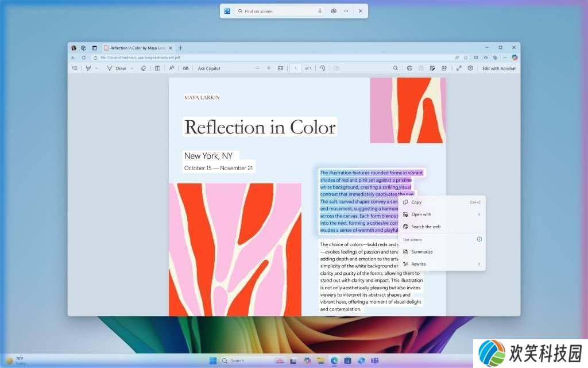Viewport: 588px width, 368px height.
Task: Open the Windows Start menu
Action: [x=213, y=361]
